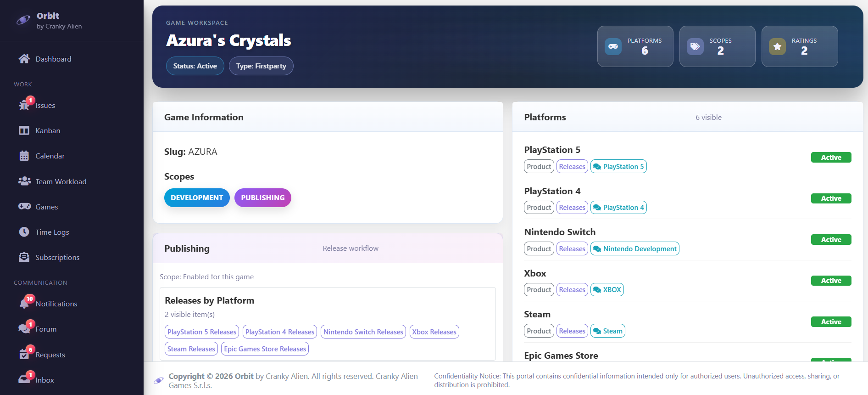
Task: Open Nintendo Switch Releases link
Action: [363, 332]
